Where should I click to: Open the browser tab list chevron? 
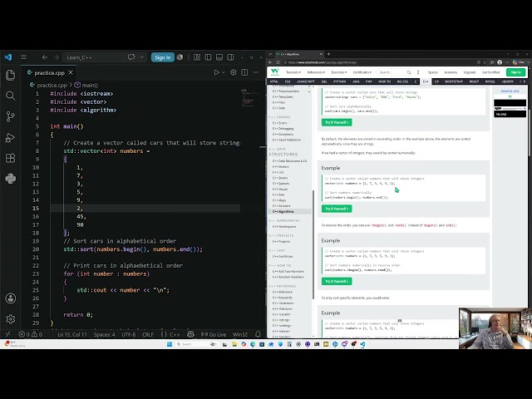tap(270, 54)
